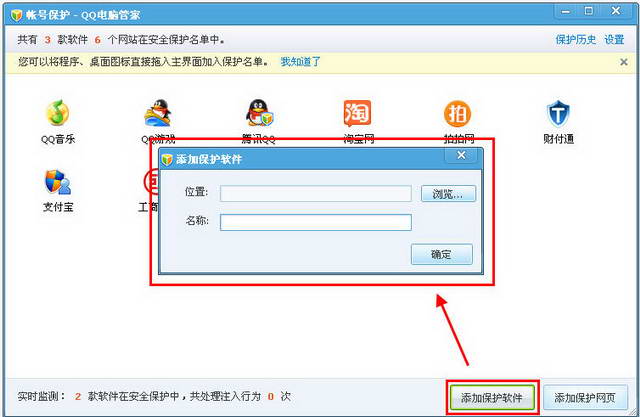This screenshot has width=640, height=417.
Task: Click the 工商 bank icon behind dialog
Action: [149, 182]
